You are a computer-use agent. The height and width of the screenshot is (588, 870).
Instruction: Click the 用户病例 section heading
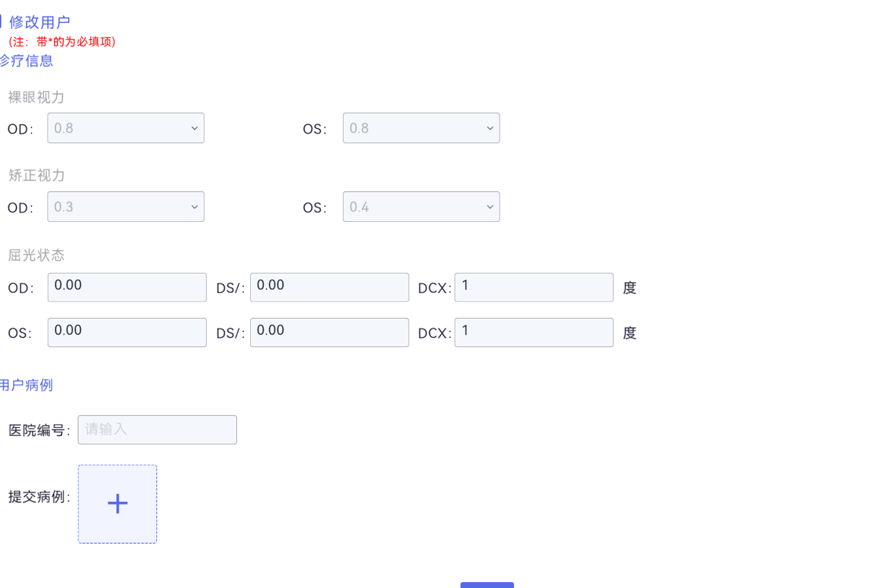coord(27,385)
